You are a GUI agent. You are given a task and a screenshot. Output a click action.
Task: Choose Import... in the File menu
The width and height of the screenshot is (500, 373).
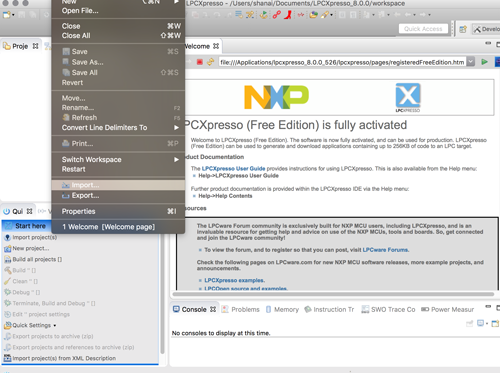(118, 185)
